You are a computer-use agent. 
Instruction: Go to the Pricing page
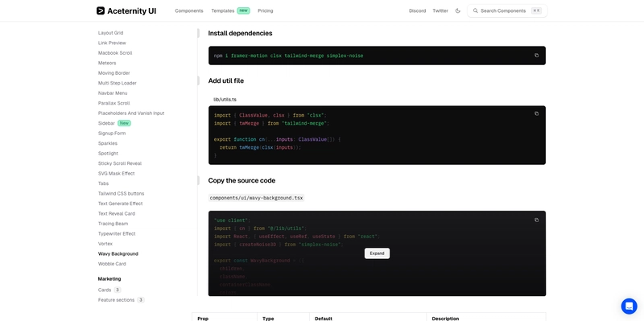[266, 10]
